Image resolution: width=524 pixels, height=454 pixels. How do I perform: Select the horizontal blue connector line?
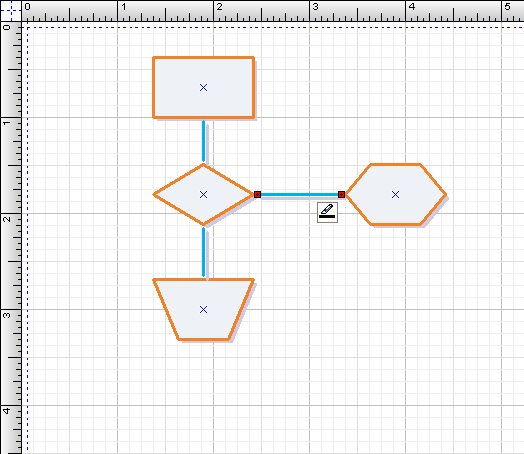click(299, 194)
